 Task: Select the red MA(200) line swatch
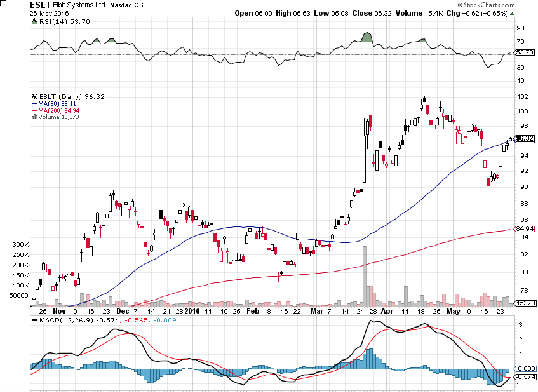(x=35, y=111)
